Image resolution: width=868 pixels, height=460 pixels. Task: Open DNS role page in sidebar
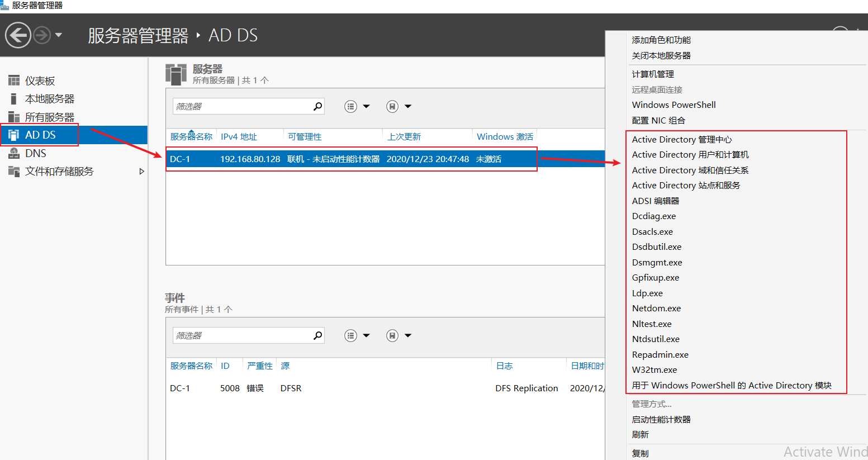click(35, 153)
